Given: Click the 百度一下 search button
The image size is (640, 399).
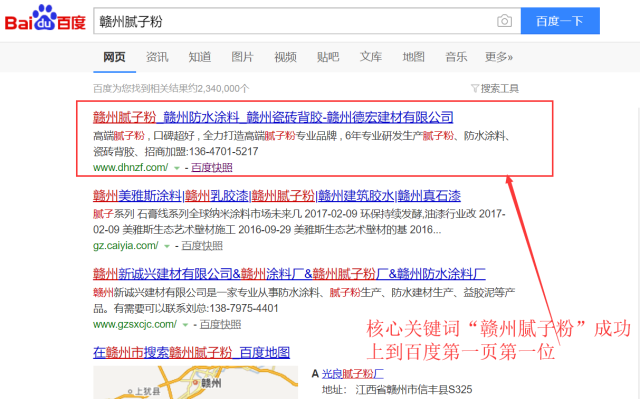Looking at the screenshot, I should coord(560,21).
